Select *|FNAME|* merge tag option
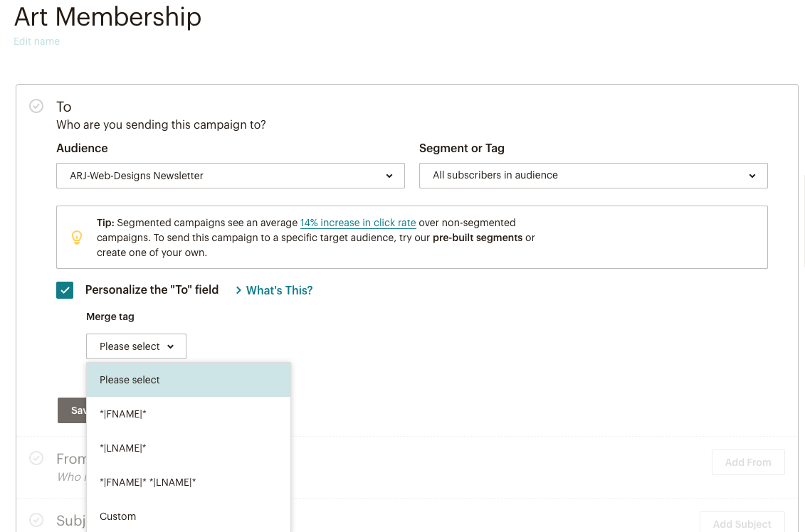 tap(123, 414)
